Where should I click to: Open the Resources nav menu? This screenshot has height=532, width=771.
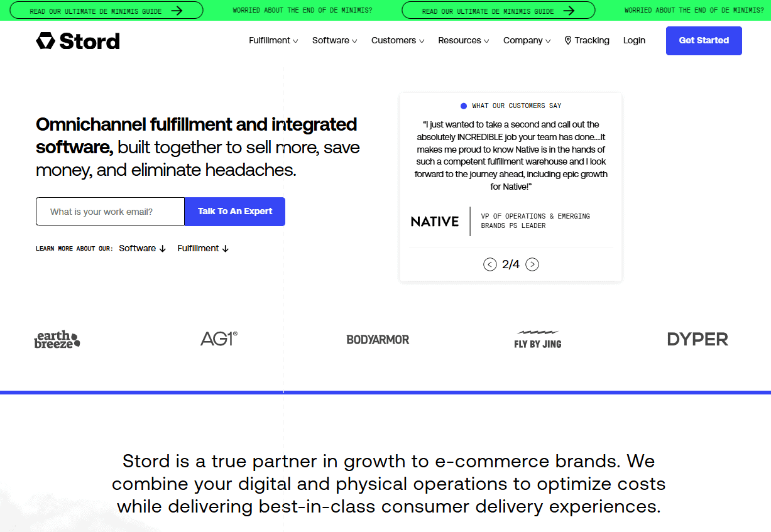pos(463,40)
